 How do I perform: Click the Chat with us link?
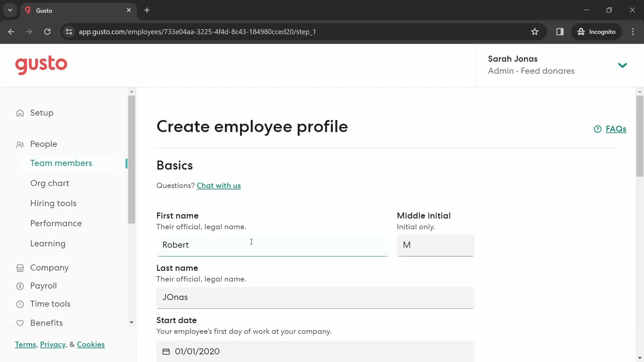(219, 186)
